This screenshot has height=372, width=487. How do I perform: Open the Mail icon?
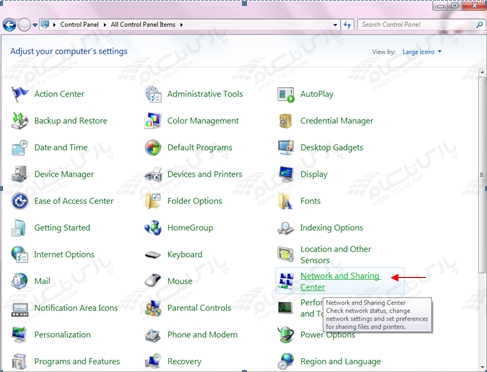(20, 281)
